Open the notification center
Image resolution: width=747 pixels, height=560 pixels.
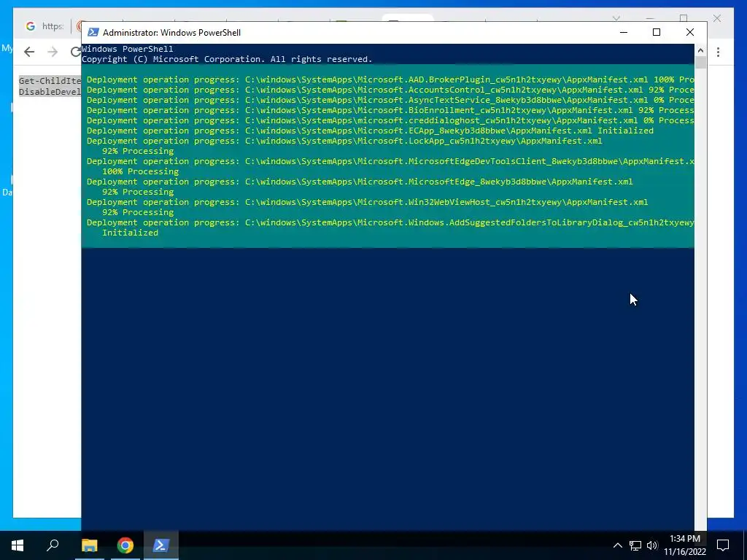coord(723,545)
